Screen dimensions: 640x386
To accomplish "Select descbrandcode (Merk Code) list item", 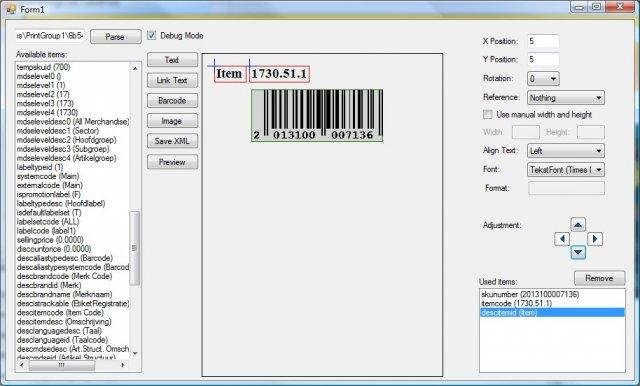I will (x=73, y=276).
